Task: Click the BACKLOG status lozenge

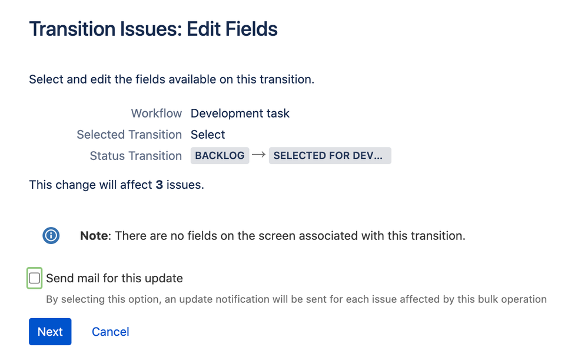Action: tap(220, 155)
